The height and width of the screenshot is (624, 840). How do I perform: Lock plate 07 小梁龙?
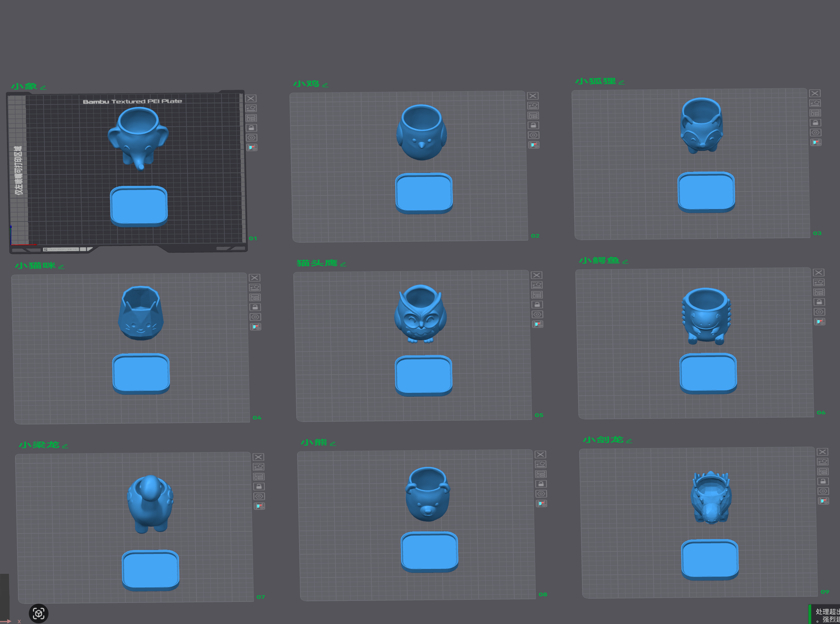pos(259,487)
